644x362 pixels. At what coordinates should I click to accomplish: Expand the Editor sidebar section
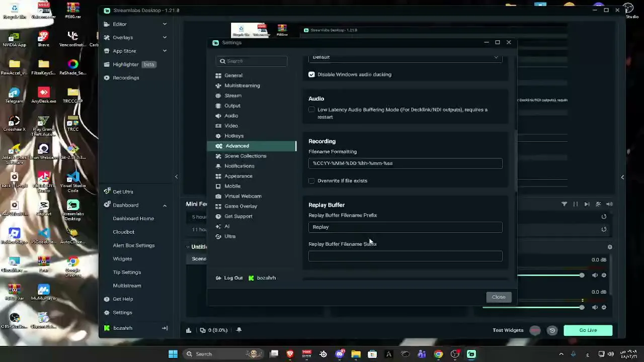(x=165, y=24)
